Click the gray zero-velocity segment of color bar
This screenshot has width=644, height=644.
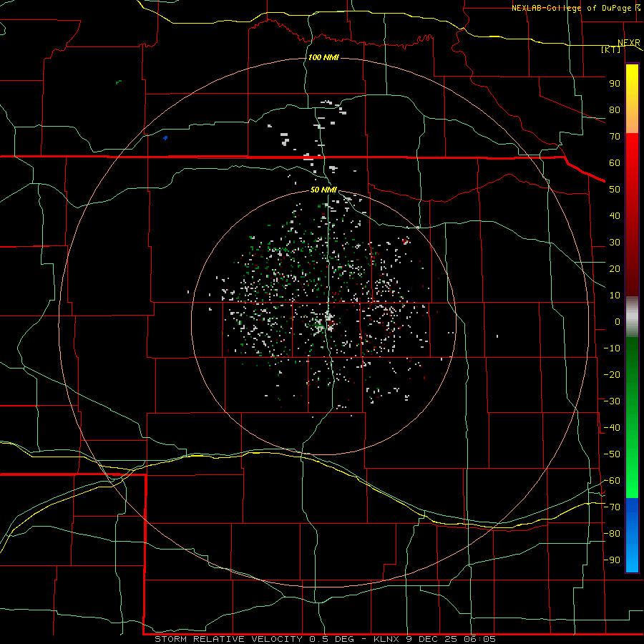tap(632, 317)
